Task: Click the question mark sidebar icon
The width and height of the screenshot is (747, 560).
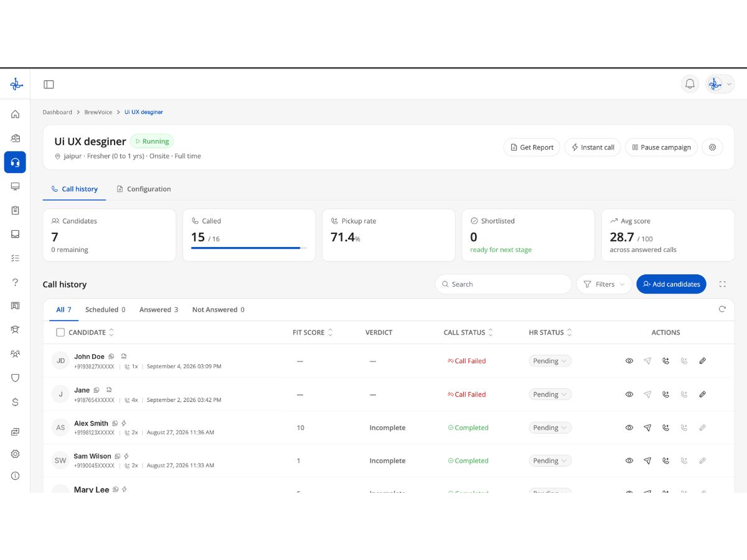Action: (15, 282)
